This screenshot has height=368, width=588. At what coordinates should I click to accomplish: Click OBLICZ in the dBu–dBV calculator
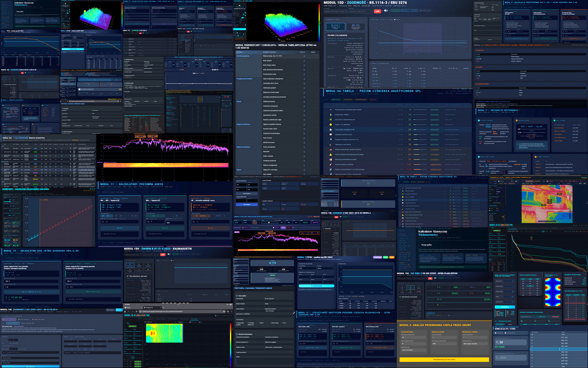click(119, 228)
